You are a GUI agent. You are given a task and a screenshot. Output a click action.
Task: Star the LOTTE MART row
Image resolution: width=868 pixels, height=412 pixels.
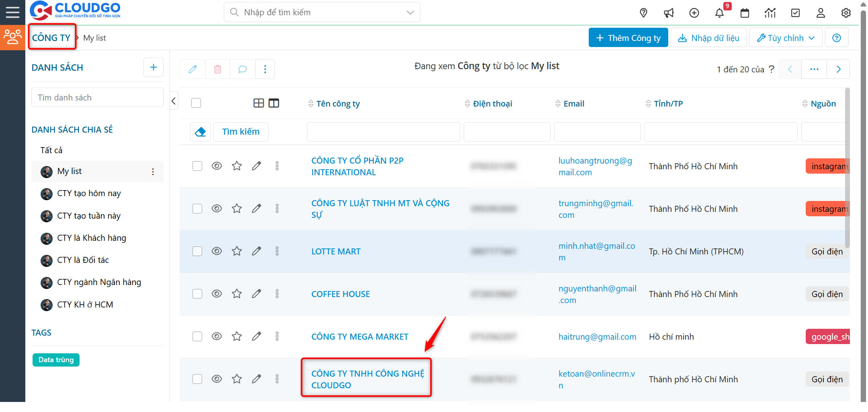click(x=237, y=251)
